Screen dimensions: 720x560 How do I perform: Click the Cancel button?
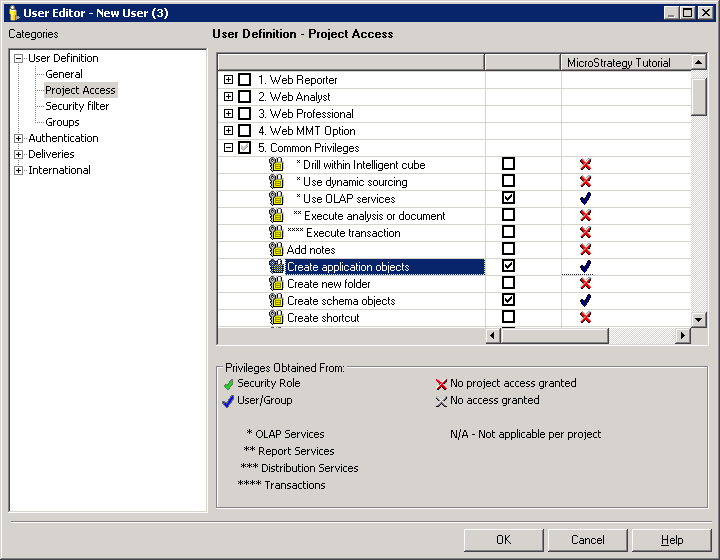588,540
